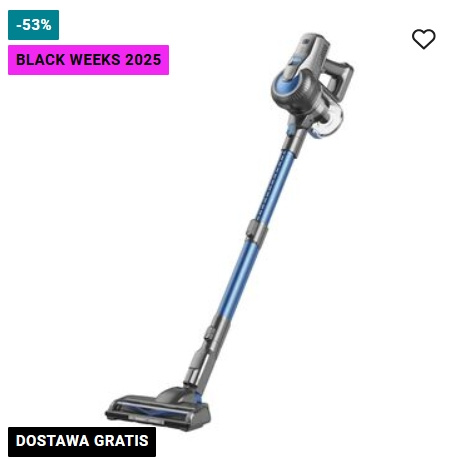
Task: Click the vacuum's grey handle grip
Action: (338, 77)
